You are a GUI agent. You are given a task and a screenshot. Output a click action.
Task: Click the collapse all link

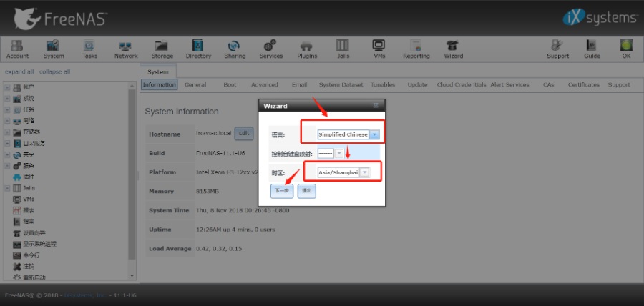(54, 71)
